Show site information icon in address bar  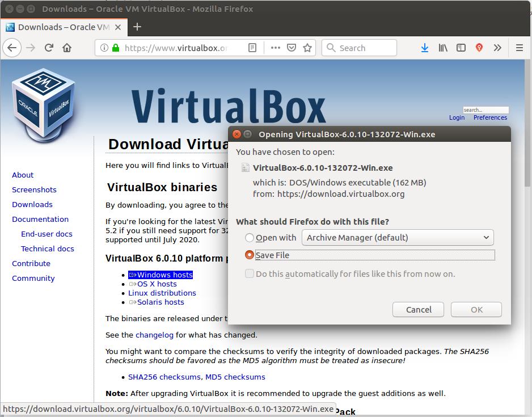[x=104, y=48]
